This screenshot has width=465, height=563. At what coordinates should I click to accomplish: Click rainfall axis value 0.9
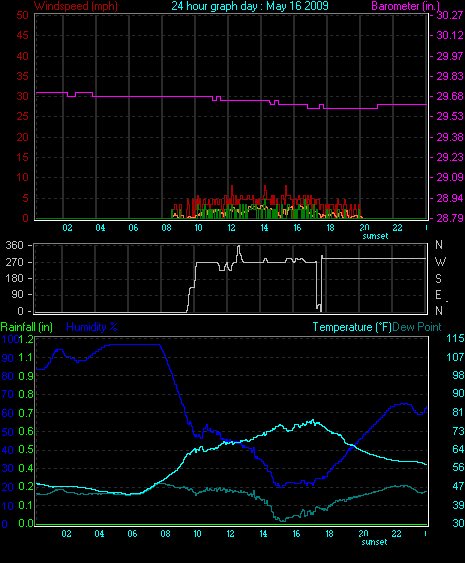coord(26,376)
